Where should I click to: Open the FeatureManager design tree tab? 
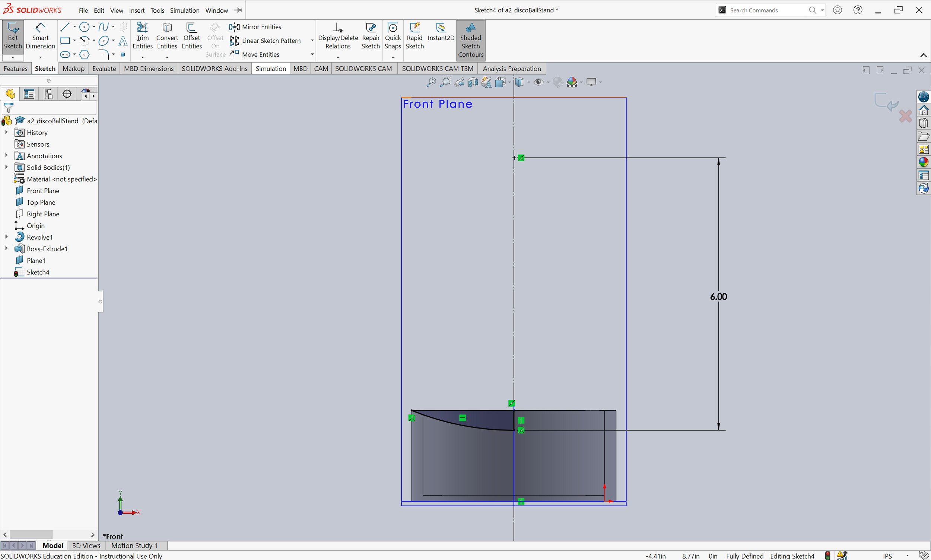[10, 94]
